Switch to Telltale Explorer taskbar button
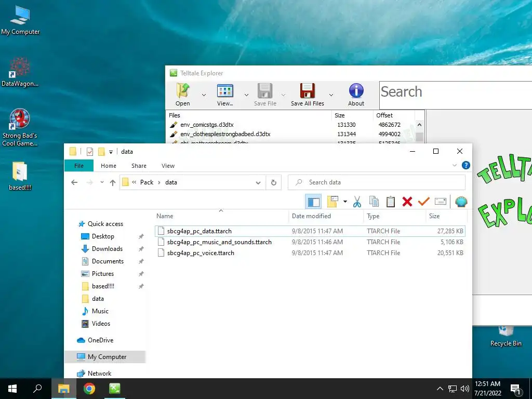The image size is (532, 399). (115, 389)
